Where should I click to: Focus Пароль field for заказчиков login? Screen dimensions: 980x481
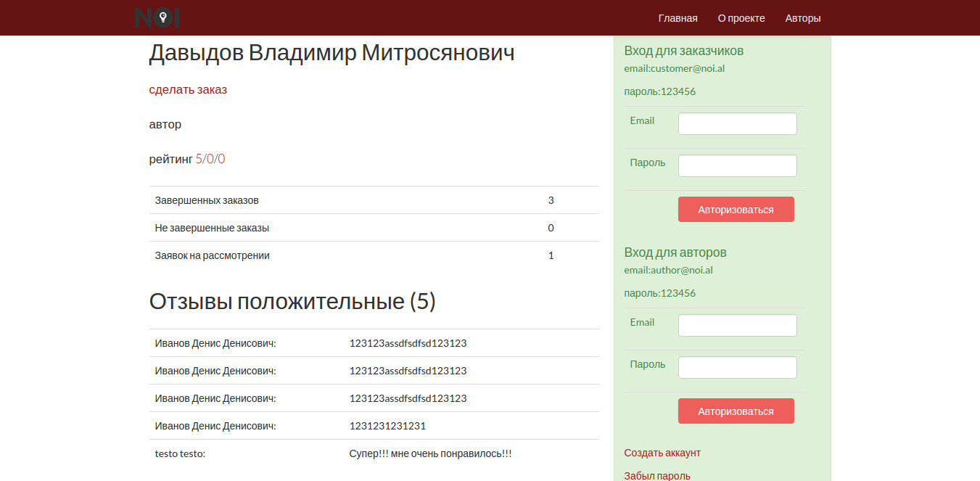tap(737, 165)
